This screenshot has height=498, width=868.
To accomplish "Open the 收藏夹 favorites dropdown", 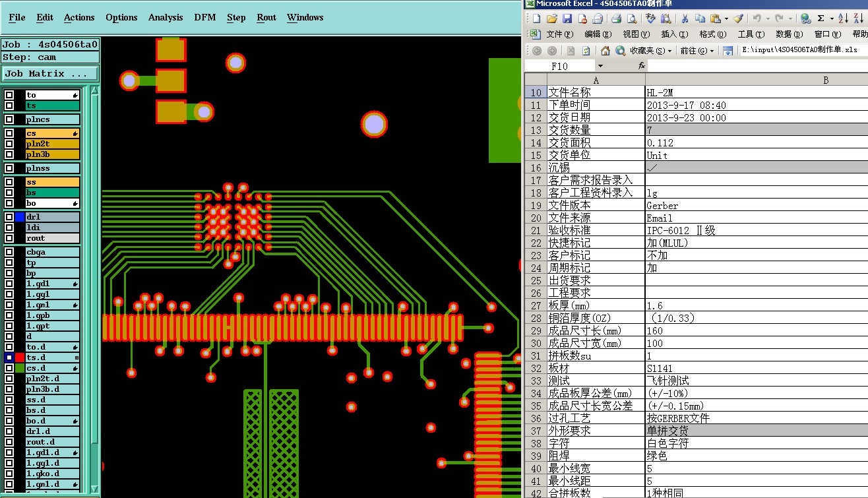I will (650, 51).
